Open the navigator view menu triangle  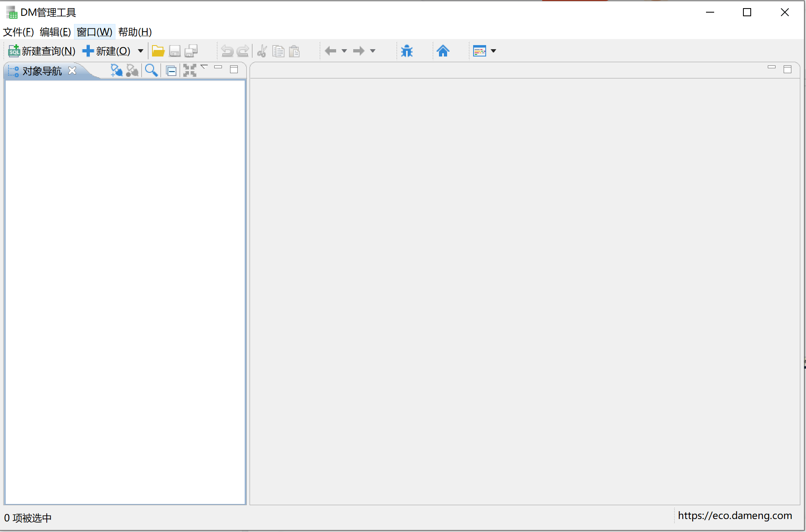pos(204,67)
